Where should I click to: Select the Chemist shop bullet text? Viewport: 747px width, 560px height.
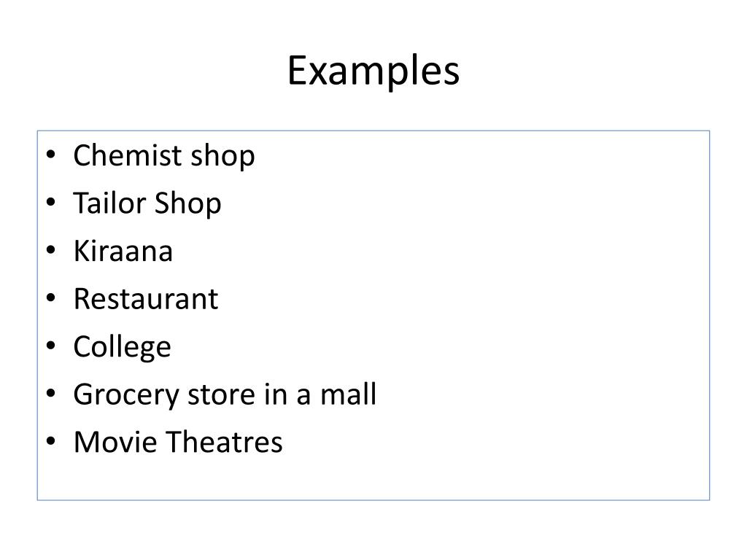pos(164,156)
